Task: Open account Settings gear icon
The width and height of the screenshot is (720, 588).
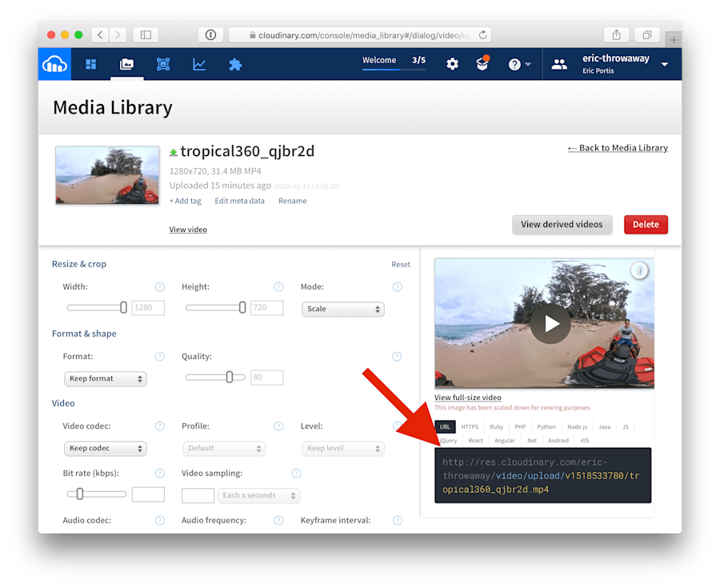Action: [x=452, y=64]
